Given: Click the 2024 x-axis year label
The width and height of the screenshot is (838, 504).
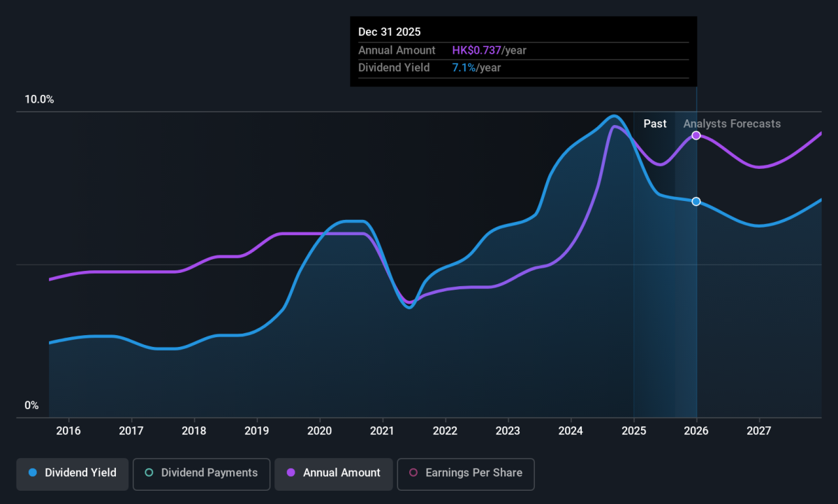Looking at the screenshot, I should 571,430.
